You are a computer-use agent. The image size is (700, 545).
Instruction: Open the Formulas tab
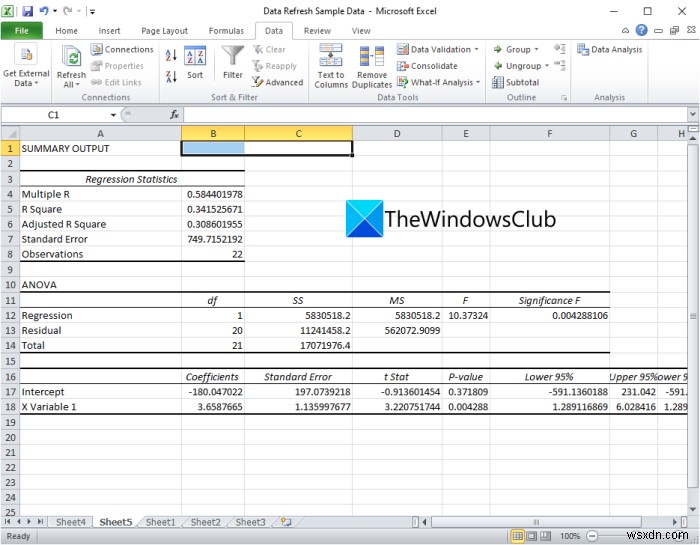coord(226,31)
